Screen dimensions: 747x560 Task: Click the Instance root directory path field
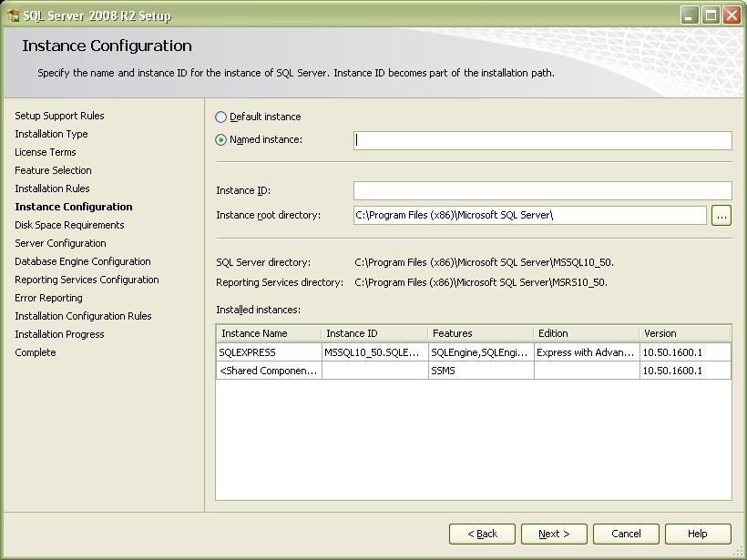[530, 215]
